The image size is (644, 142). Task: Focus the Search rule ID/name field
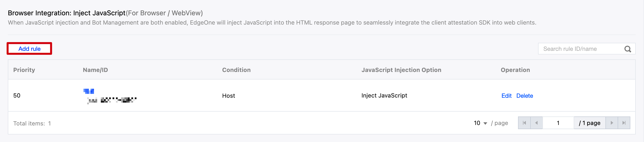tap(580, 49)
